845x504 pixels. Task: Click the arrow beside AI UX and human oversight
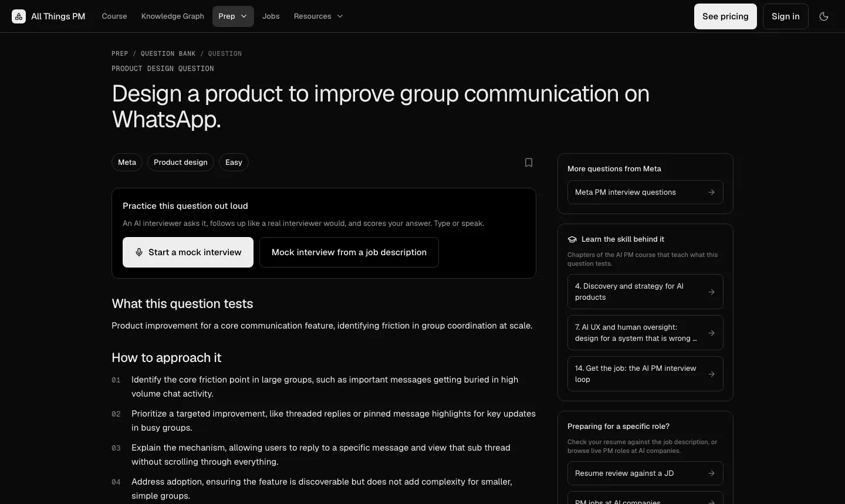point(711,333)
